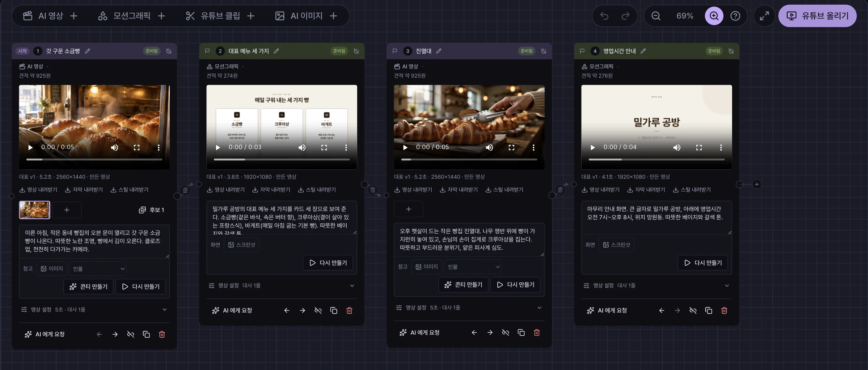Screen dimensions: 868x370
Task: Move scene 4 영업시간 안내 left with arrow icon
Action: click(x=662, y=310)
